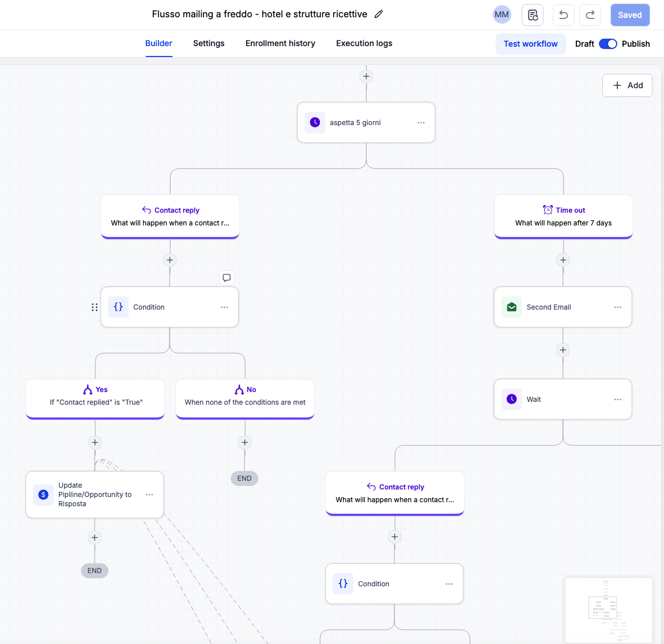The width and height of the screenshot is (664, 644).
Task: Select the lower Contact reply branch card
Action: click(395, 493)
